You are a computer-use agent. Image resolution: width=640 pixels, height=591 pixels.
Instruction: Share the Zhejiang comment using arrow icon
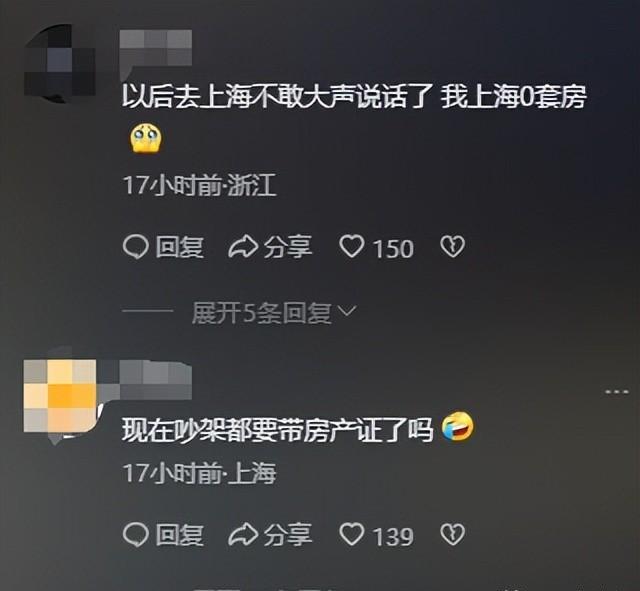click(242, 247)
